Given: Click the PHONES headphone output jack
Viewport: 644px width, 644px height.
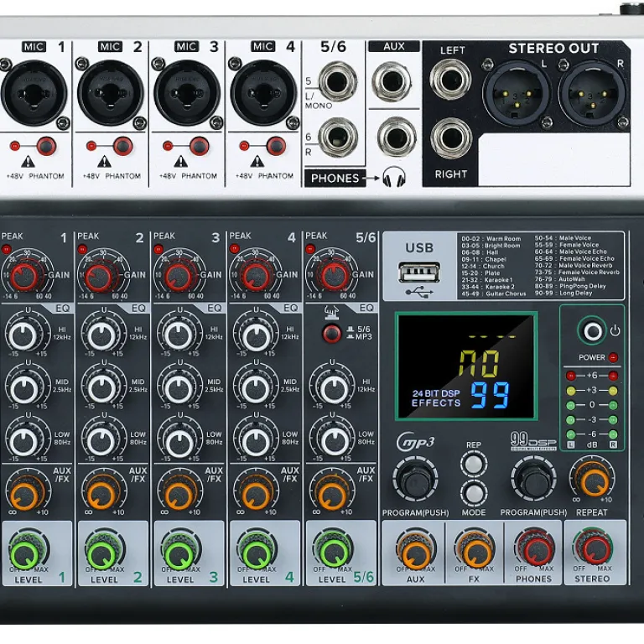Looking at the screenshot, I should [397, 138].
